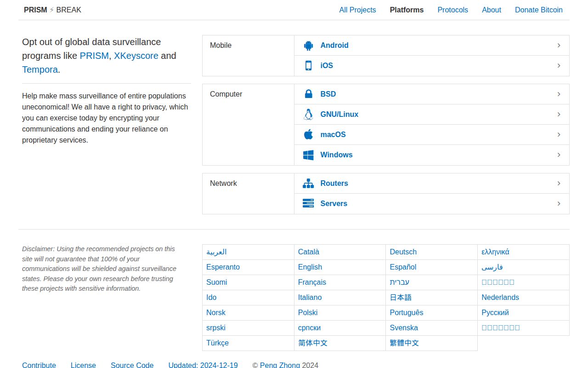The height and width of the screenshot is (368, 588).
Task: Click the iOS phone icon
Action: click(x=308, y=66)
